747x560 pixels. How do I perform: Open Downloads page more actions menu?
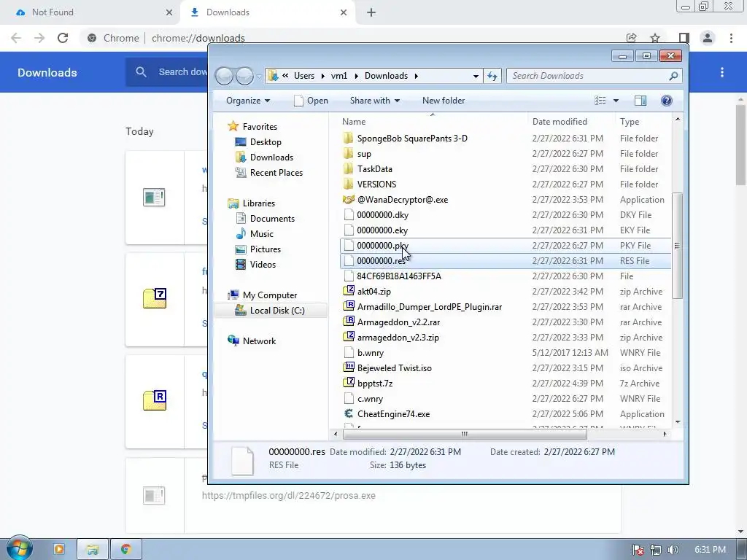click(722, 72)
